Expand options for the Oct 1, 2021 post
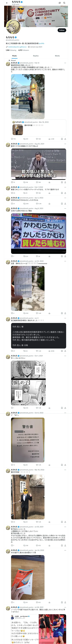The image size is (72, 644). [65, 356]
